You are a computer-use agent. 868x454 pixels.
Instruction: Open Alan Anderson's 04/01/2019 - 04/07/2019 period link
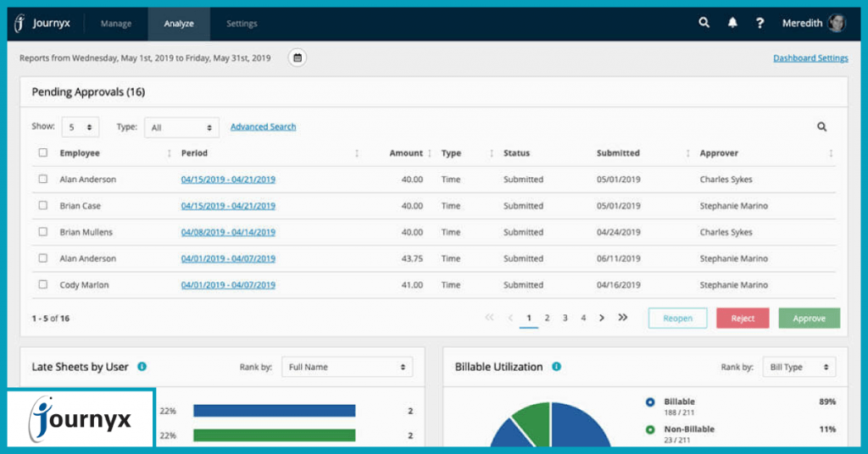[228, 258]
